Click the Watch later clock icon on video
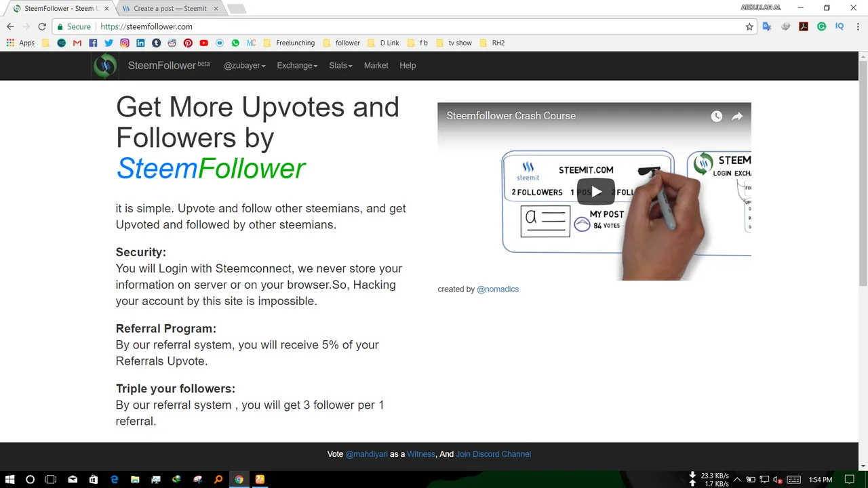868x488 pixels. pos(716,117)
